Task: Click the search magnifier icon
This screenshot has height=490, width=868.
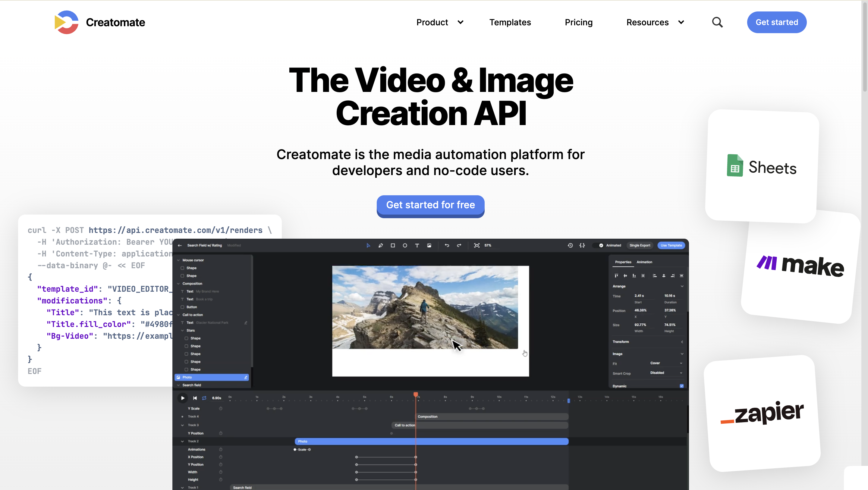Action: pos(717,22)
